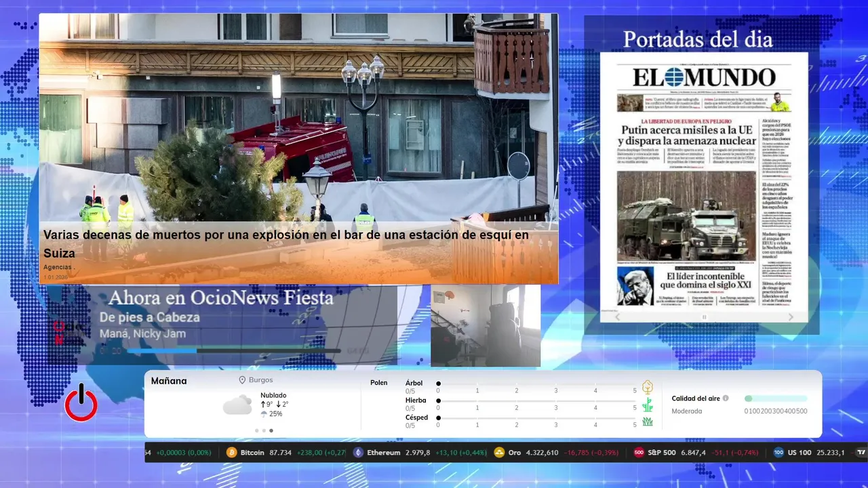This screenshot has width=868, height=488.
Task: Select the second weather carousel dot
Action: pyautogui.click(x=264, y=430)
